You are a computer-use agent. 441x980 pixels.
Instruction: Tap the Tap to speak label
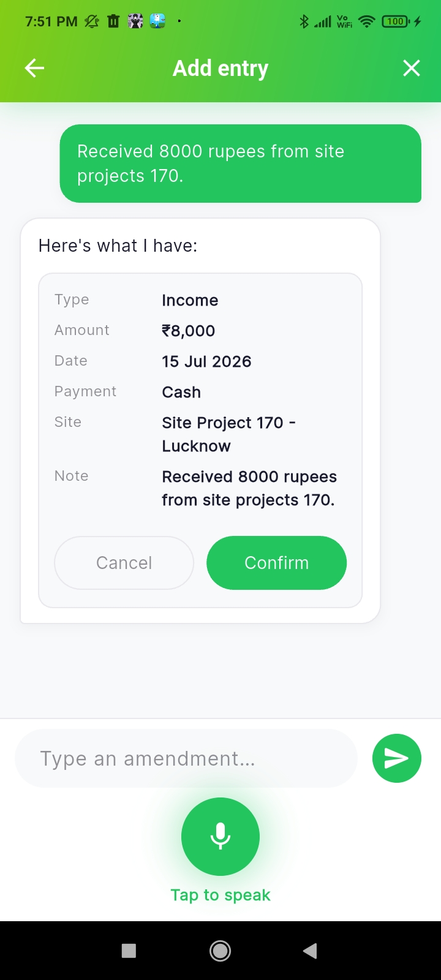(221, 895)
